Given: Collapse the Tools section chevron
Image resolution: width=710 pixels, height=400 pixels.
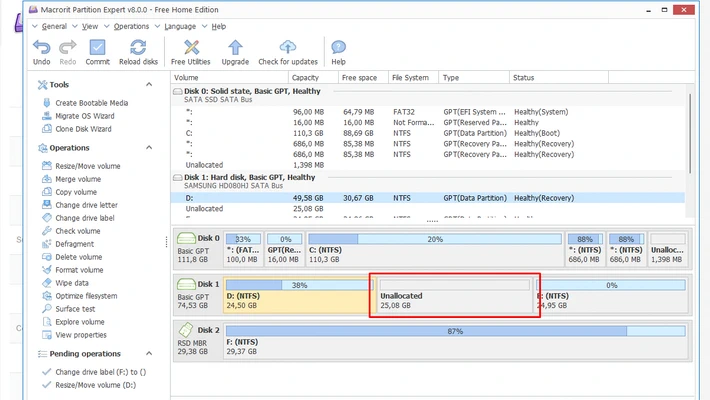Looking at the screenshot, I should 149,84.
